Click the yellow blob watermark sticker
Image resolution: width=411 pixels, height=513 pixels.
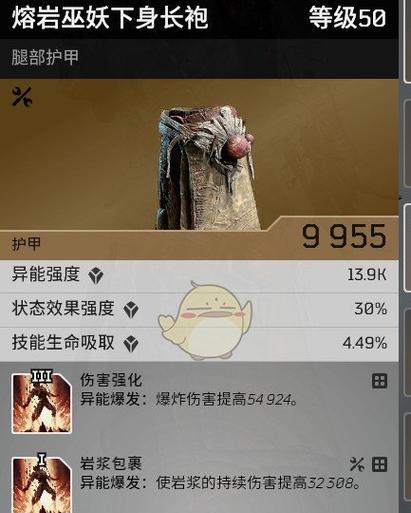[x=205, y=321]
